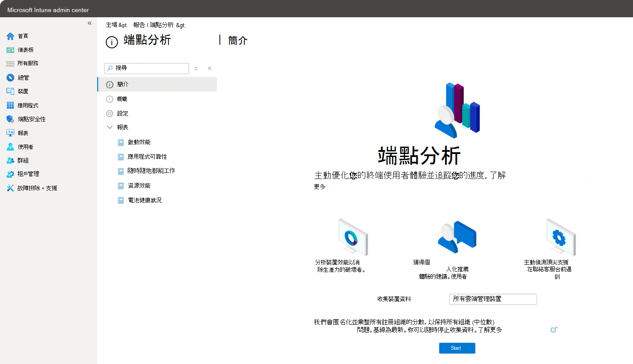This screenshot has height=364, width=633.
Task: Click the report icon beside 電池健康狀況
Action: click(x=121, y=201)
